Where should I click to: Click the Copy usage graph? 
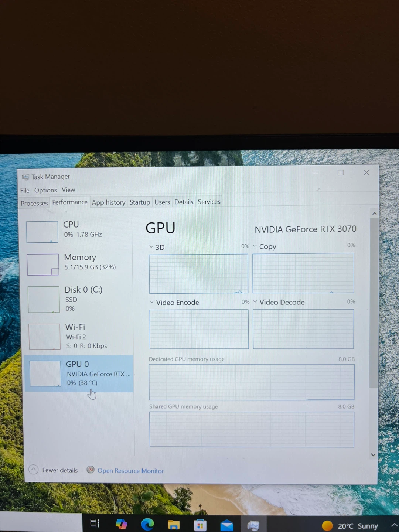[x=303, y=273]
